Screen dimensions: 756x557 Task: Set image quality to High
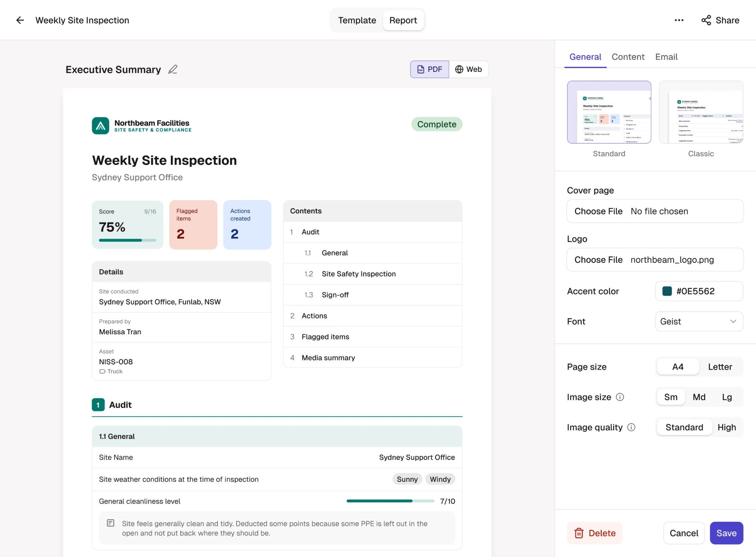click(x=727, y=427)
